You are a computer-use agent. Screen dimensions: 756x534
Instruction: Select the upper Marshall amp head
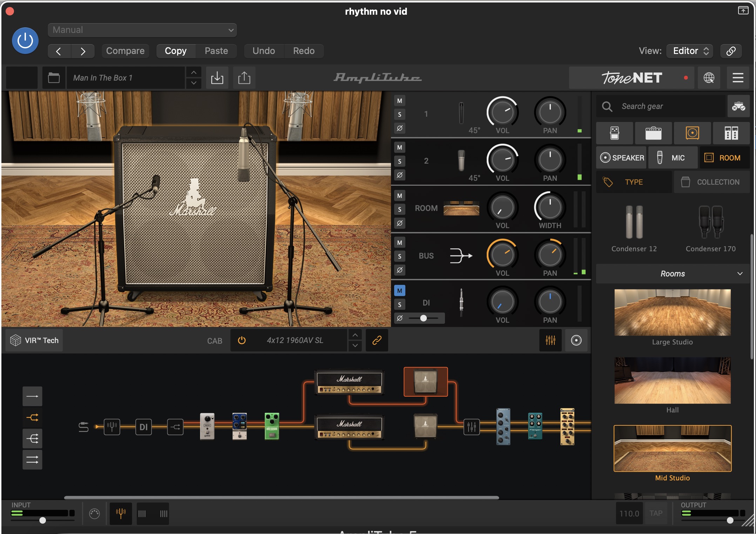click(349, 382)
